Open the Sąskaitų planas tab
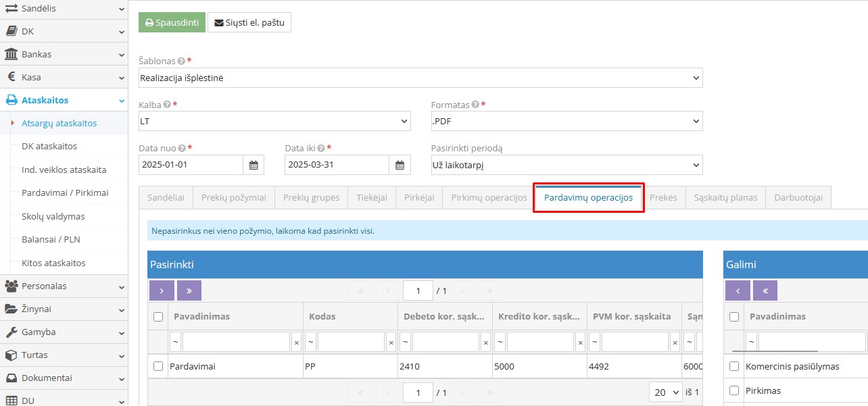Image resolution: width=868 pixels, height=406 pixels. click(725, 198)
